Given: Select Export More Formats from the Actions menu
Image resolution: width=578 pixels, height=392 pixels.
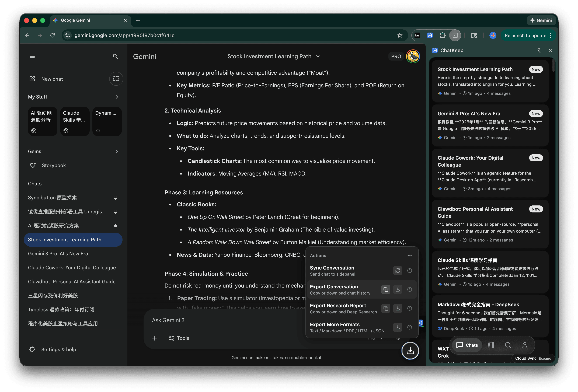Looking at the screenshot, I should pos(335,324).
